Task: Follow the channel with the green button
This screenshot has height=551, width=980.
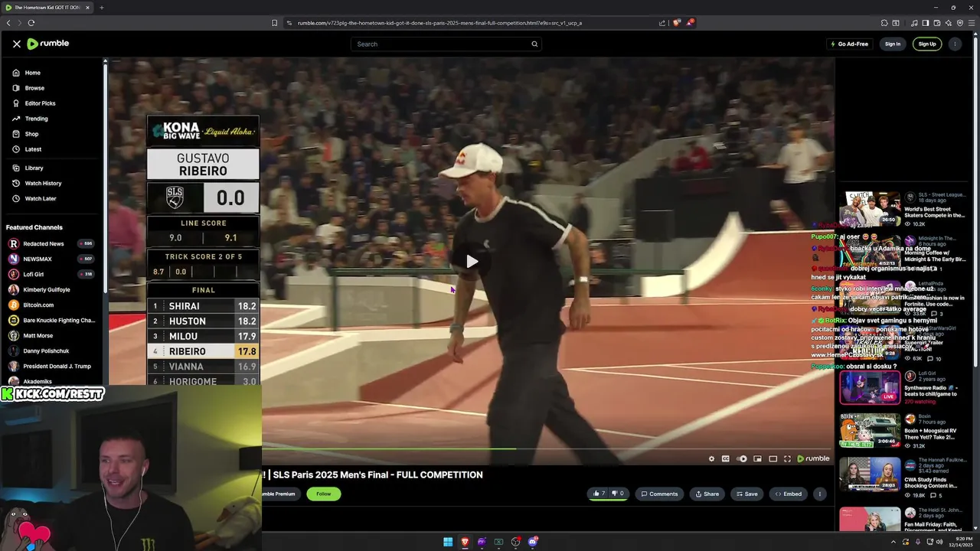Action: point(324,494)
